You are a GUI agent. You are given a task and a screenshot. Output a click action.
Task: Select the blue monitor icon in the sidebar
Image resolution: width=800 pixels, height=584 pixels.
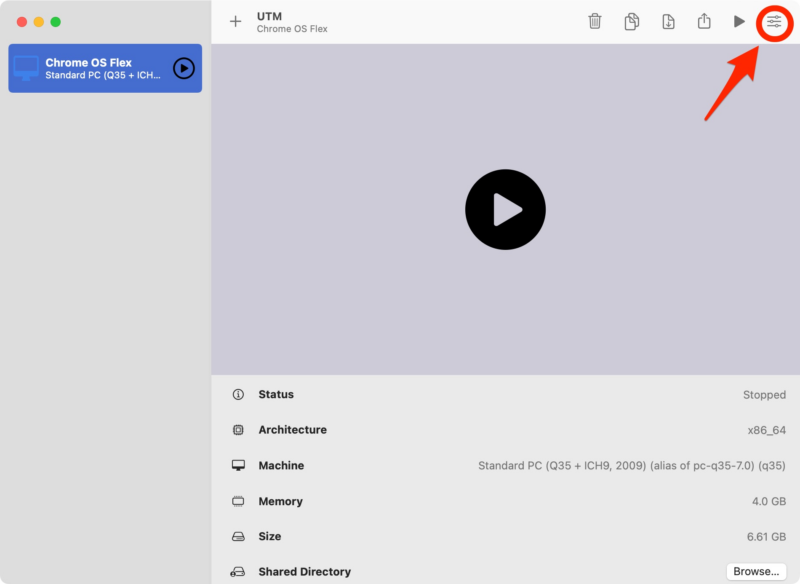[26, 68]
